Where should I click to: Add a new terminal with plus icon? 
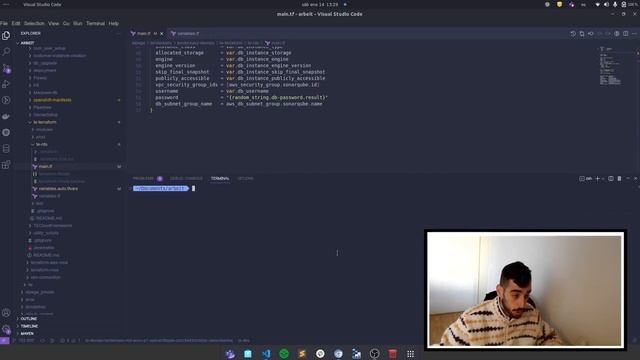coord(598,178)
